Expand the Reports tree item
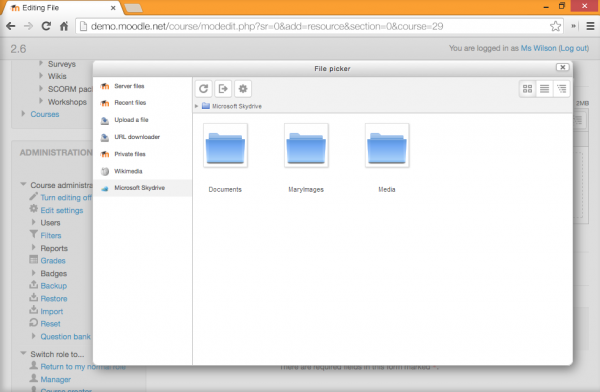 pos(34,248)
